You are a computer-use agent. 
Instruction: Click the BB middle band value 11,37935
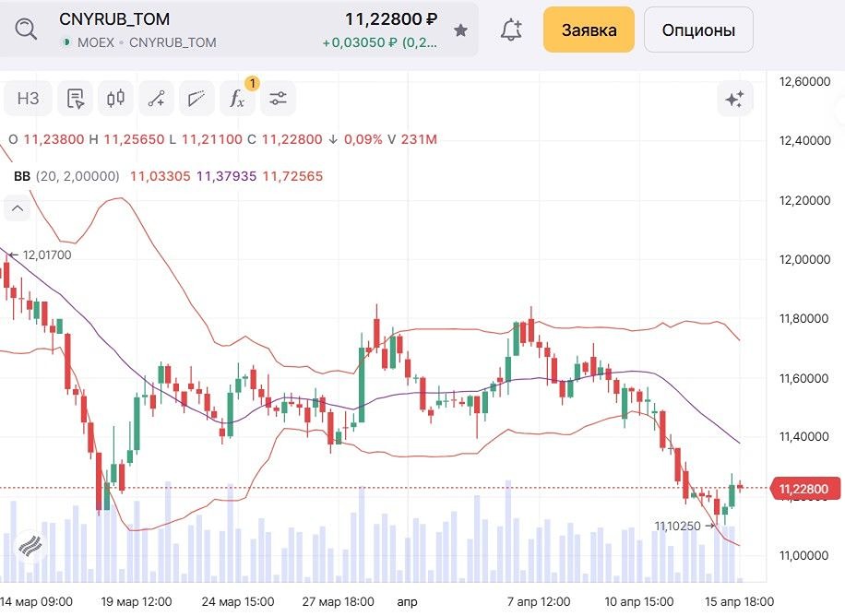coord(226,176)
